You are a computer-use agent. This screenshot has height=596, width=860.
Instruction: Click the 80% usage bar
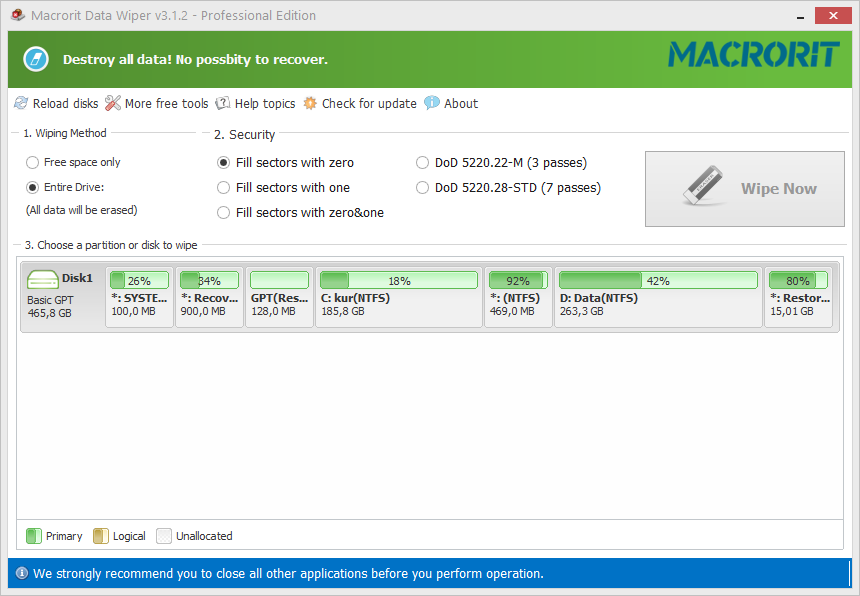pos(799,280)
